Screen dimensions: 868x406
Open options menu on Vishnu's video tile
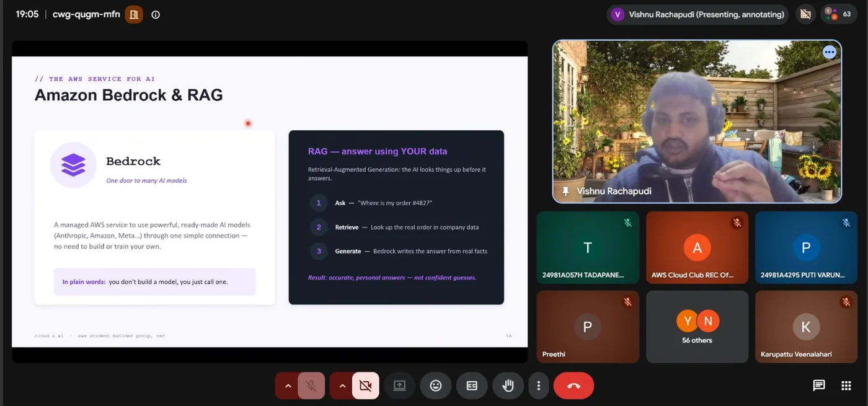pyautogui.click(x=829, y=53)
